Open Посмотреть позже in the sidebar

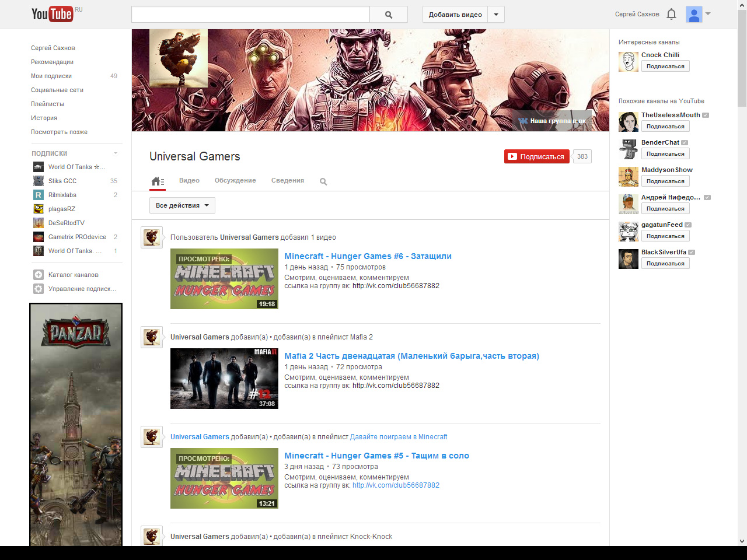point(59,132)
